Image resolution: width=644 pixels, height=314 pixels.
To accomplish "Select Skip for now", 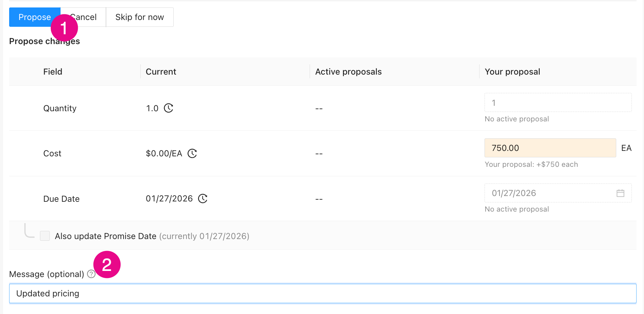I will (139, 17).
